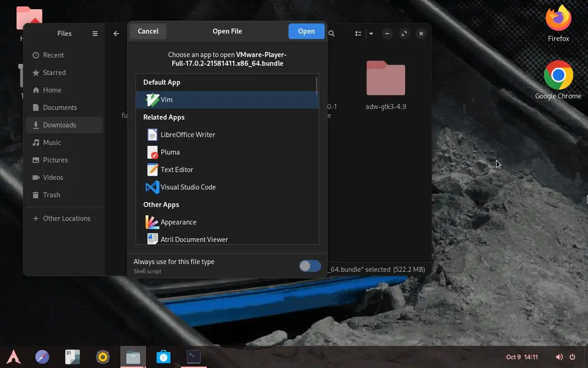Open Trash in the sidebar

click(64, 195)
